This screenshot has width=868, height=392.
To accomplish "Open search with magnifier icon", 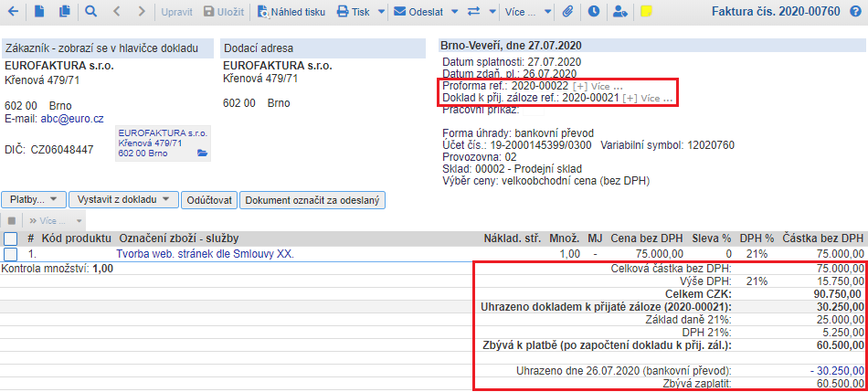I will pos(90,12).
